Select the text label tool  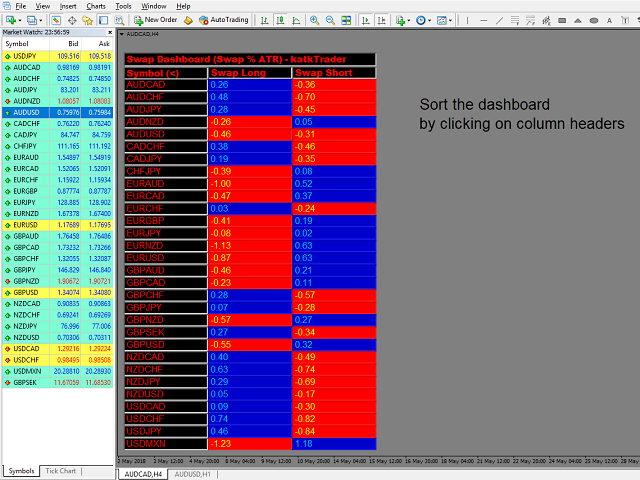[x=625, y=20]
